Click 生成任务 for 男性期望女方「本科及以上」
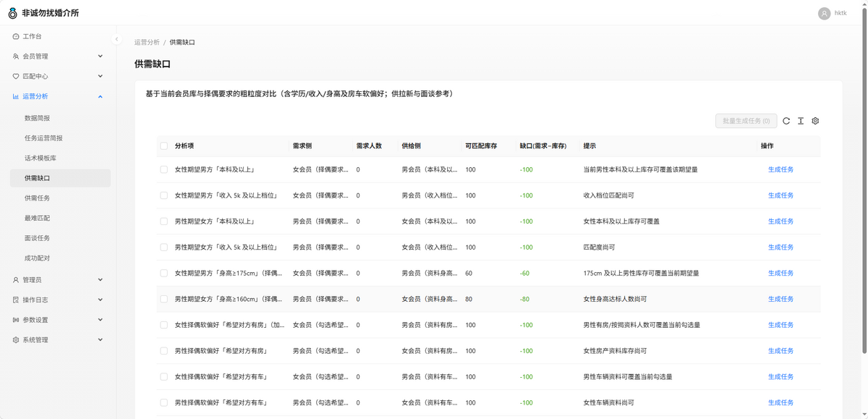This screenshot has height=419, width=868. (780, 221)
